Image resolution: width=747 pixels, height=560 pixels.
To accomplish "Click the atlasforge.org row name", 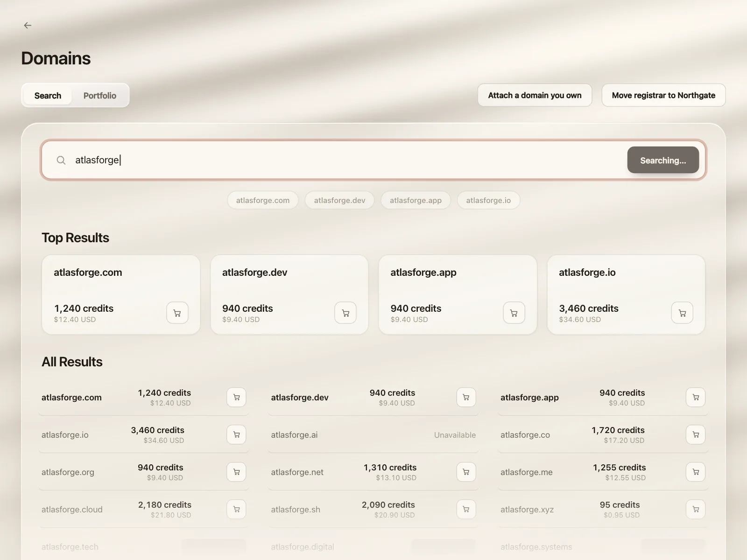I will coord(68,472).
